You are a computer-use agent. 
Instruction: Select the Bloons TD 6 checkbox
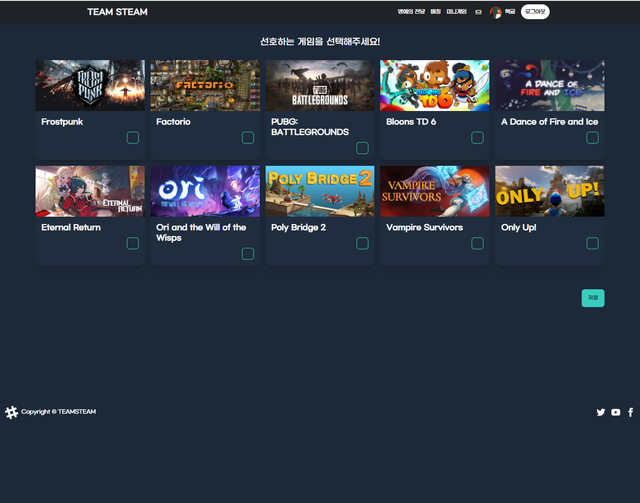(478, 138)
